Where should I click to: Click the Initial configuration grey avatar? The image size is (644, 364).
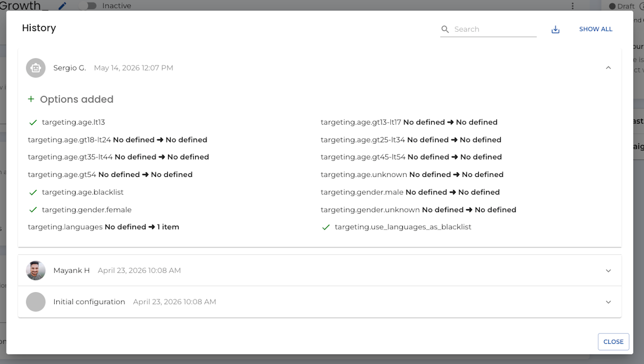tap(36, 302)
